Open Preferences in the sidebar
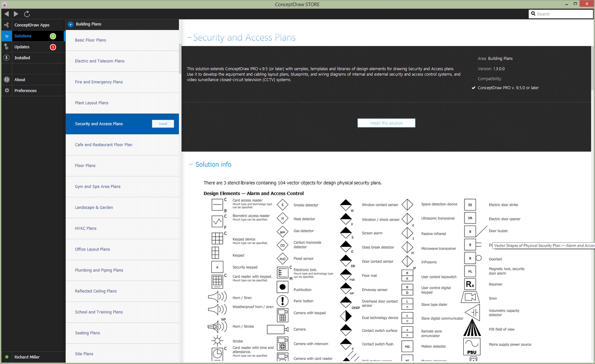Viewport: 595px width, 364px height. (25, 91)
